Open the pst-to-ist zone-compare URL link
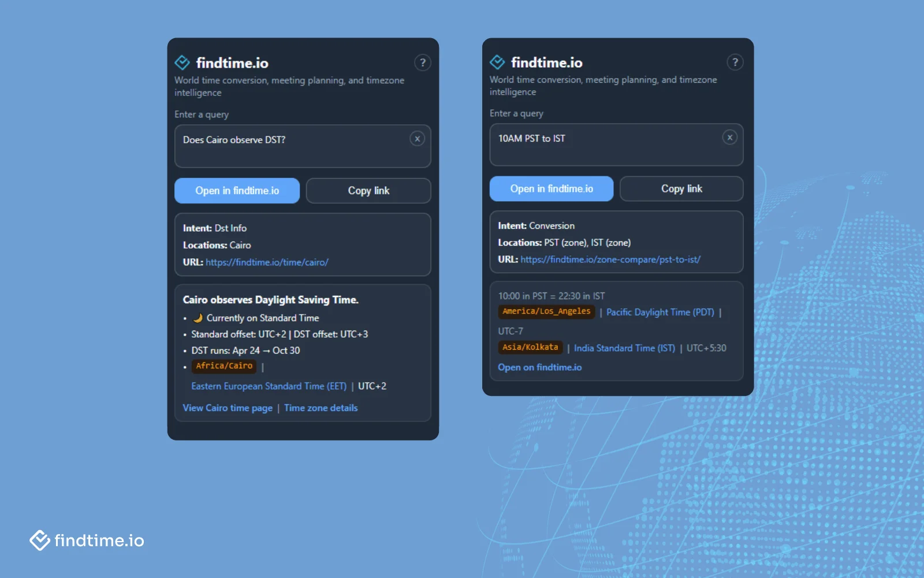Screen dimensions: 924x578 pyautogui.click(x=610, y=260)
